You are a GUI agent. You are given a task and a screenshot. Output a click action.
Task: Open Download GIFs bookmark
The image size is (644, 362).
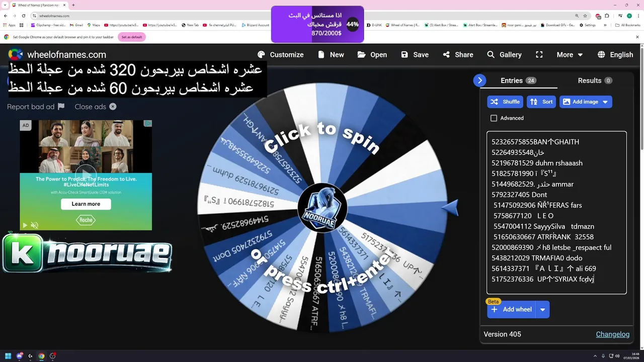pos(557,25)
